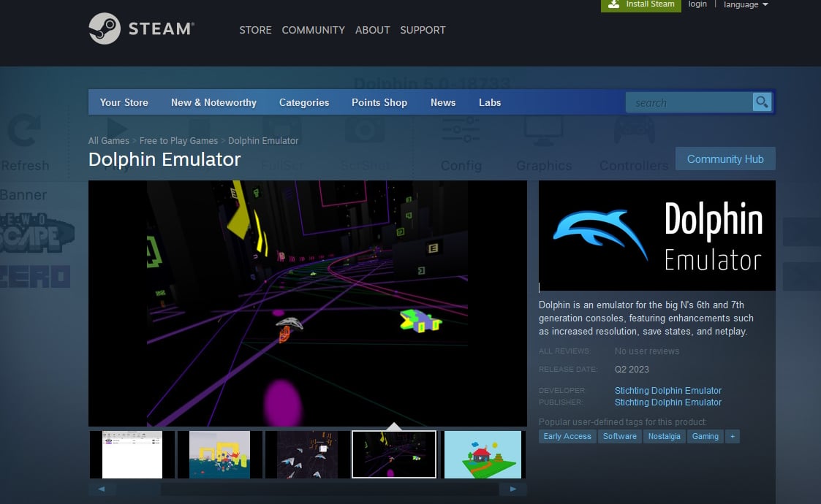This screenshot has height=504, width=821.
Task: Select the paper planes screenshot thumbnail
Action: 307,454
